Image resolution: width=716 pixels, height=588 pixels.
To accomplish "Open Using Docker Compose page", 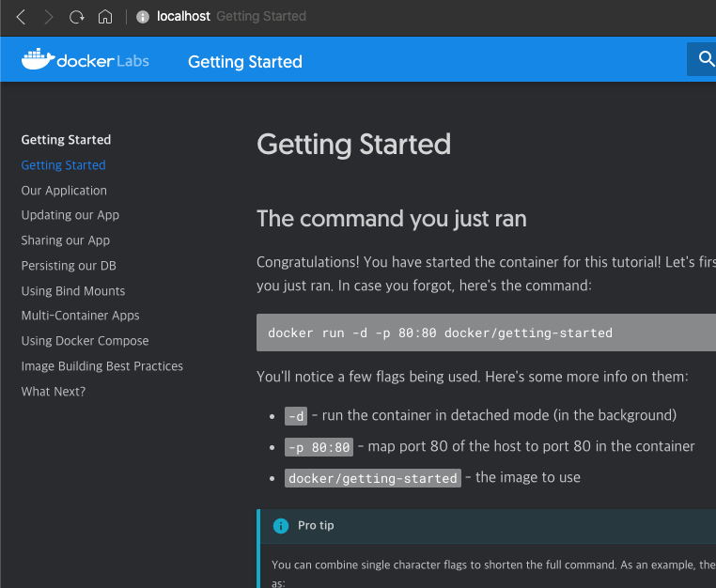I will 85,341.
